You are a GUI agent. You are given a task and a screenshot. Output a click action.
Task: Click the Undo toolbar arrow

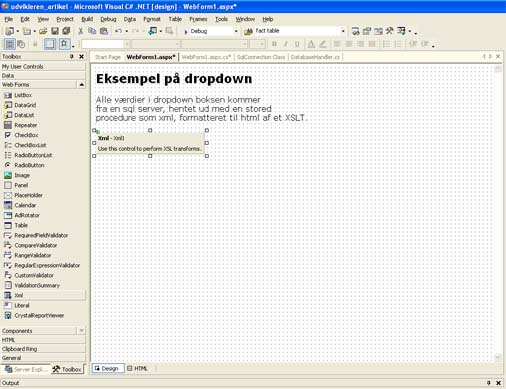pyautogui.click(x=118, y=31)
